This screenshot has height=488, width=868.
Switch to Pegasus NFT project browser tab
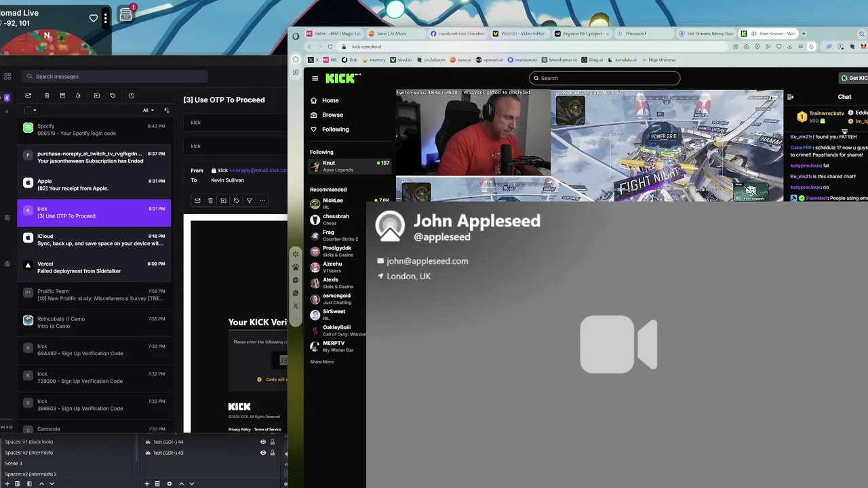[582, 33]
